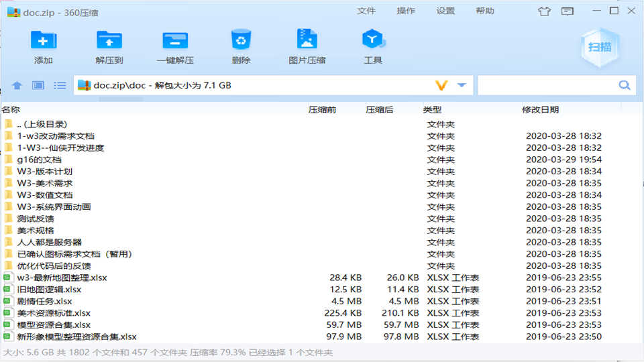Click the folder icon of W3-版本计划

coord(8,171)
